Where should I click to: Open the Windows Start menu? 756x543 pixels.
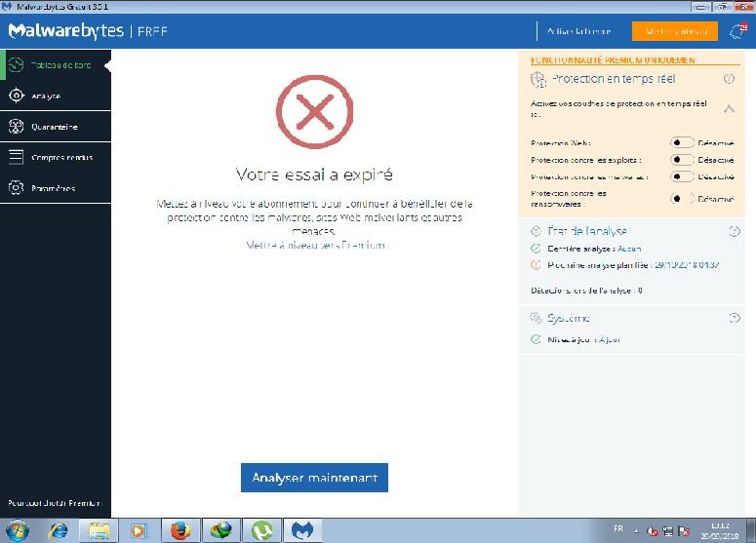point(18,531)
